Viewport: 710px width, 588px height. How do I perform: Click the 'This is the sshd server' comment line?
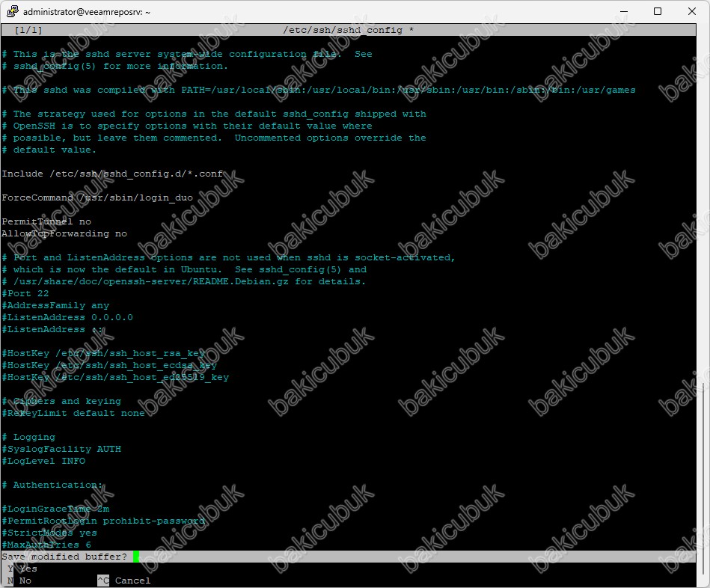pos(187,54)
